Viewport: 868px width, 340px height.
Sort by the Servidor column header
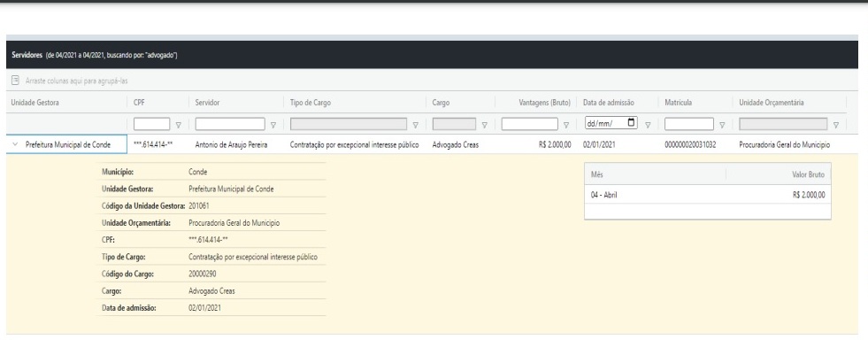click(x=207, y=103)
